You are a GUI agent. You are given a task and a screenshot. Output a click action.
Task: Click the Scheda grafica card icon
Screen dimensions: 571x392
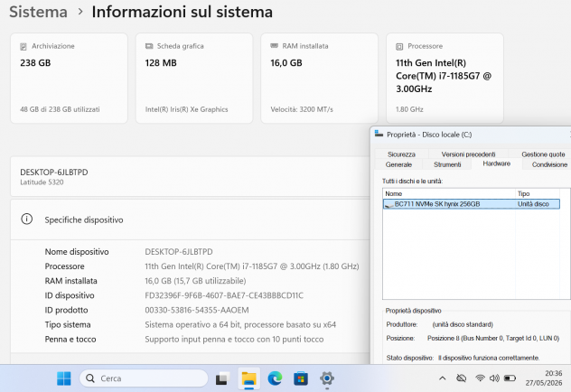(x=149, y=46)
